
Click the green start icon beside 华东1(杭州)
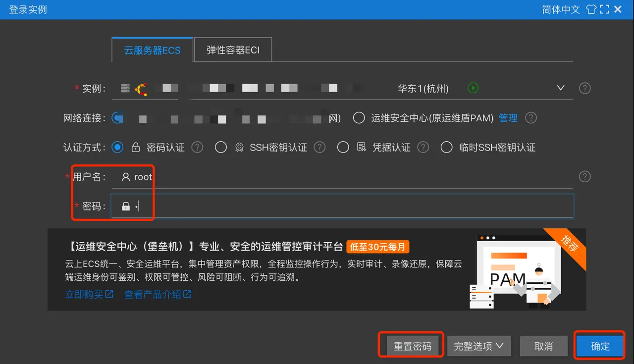473,88
